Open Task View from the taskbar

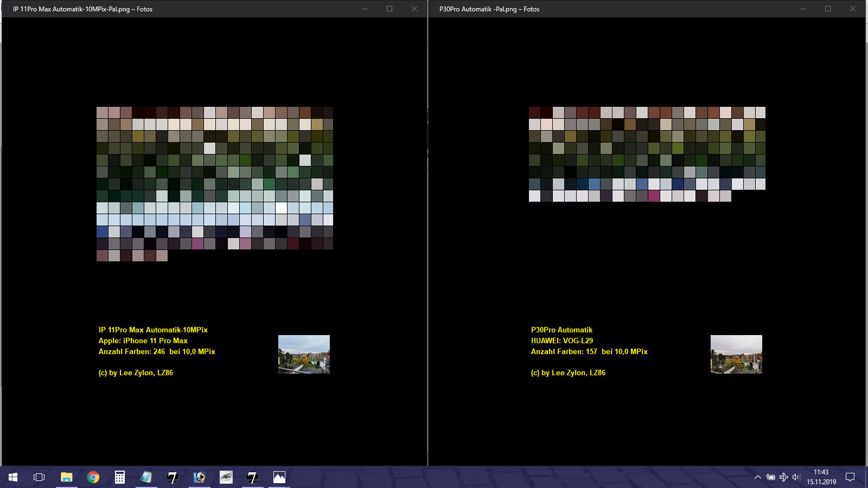coord(39,477)
